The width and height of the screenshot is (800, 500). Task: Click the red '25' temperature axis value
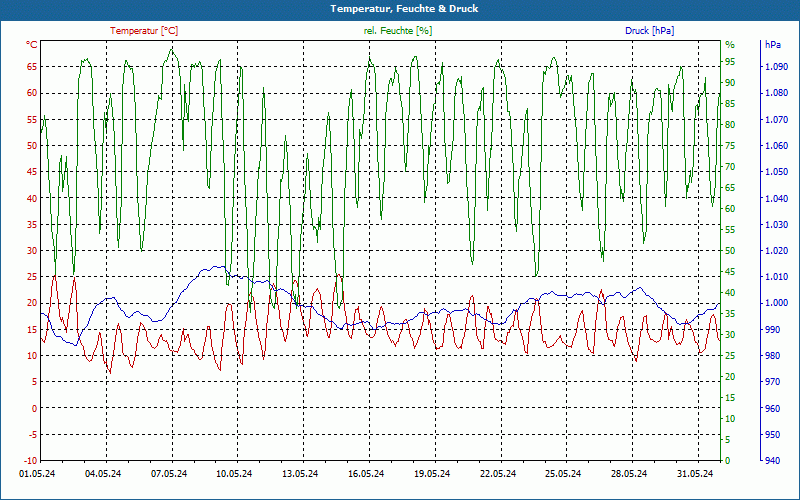(x=32, y=277)
